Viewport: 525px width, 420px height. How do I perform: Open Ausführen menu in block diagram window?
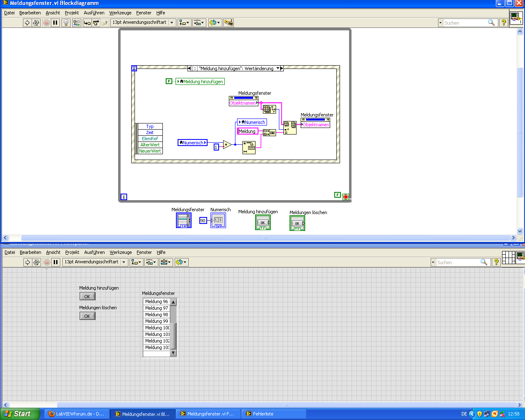click(94, 13)
